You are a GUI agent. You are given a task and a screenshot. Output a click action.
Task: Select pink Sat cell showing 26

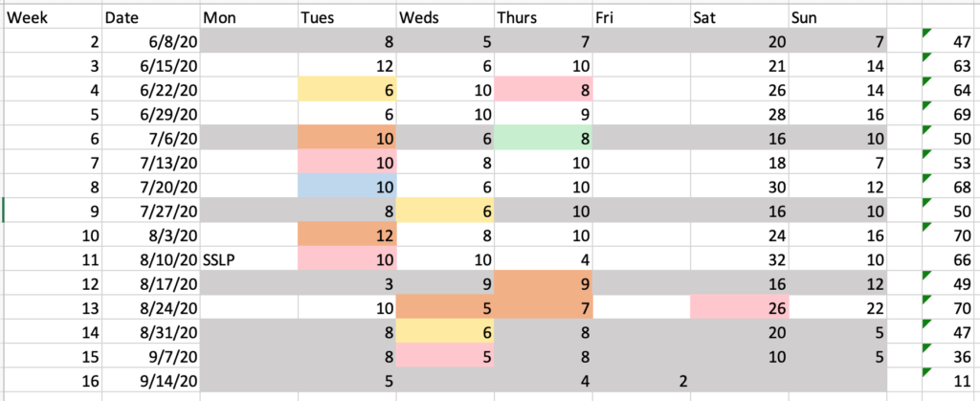pyautogui.click(x=740, y=307)
